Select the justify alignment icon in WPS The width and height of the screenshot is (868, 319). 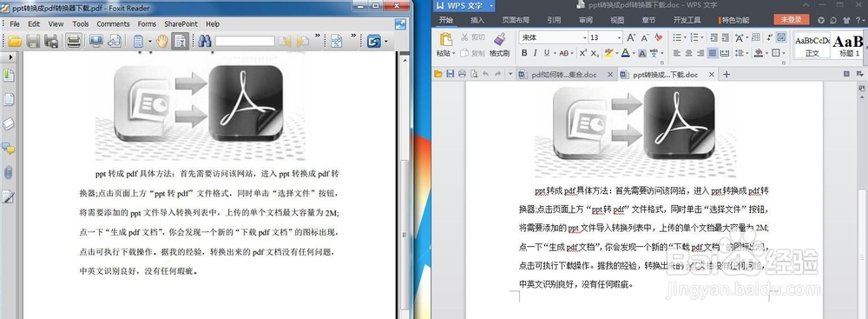(713, 53)
